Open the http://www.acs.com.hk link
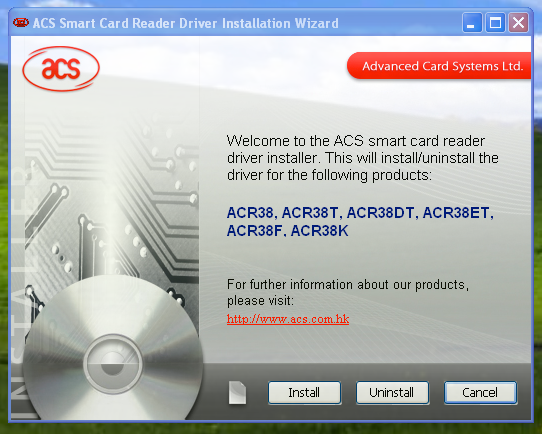542x434 pixels. (288, 319)
